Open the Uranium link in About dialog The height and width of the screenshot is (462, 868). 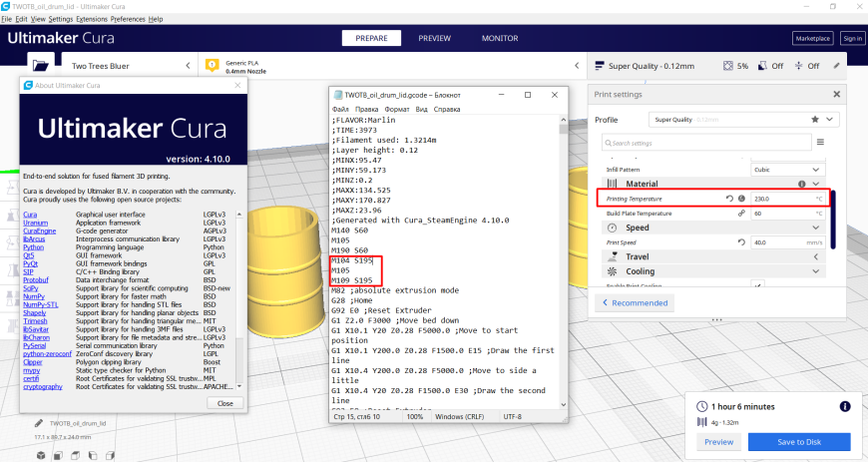36,223
